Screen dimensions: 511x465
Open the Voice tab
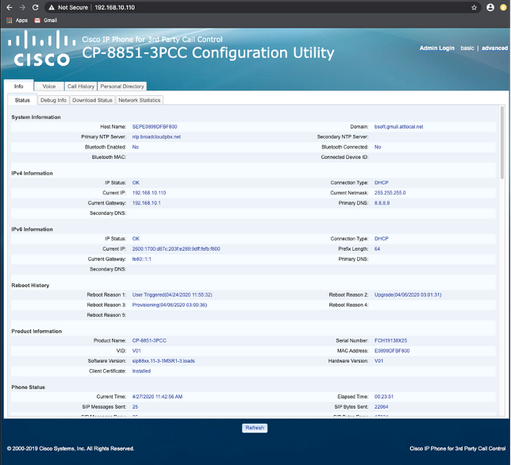(49, 86)
